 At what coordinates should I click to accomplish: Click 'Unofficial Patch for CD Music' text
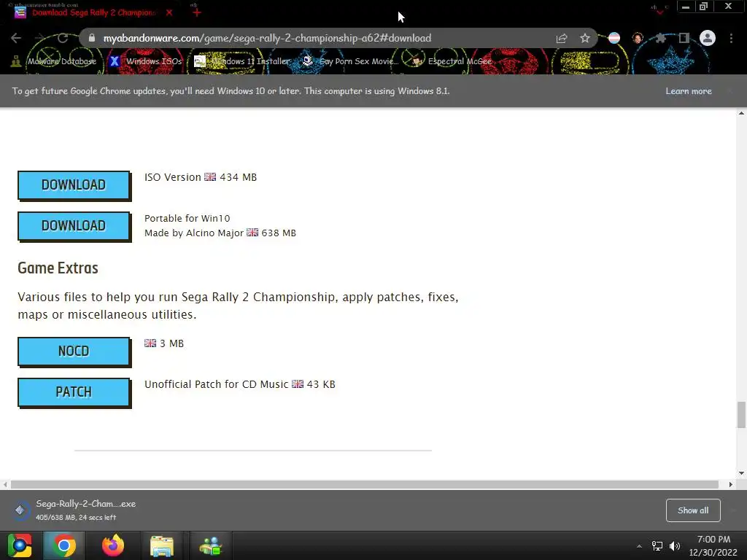pos(216,384)
